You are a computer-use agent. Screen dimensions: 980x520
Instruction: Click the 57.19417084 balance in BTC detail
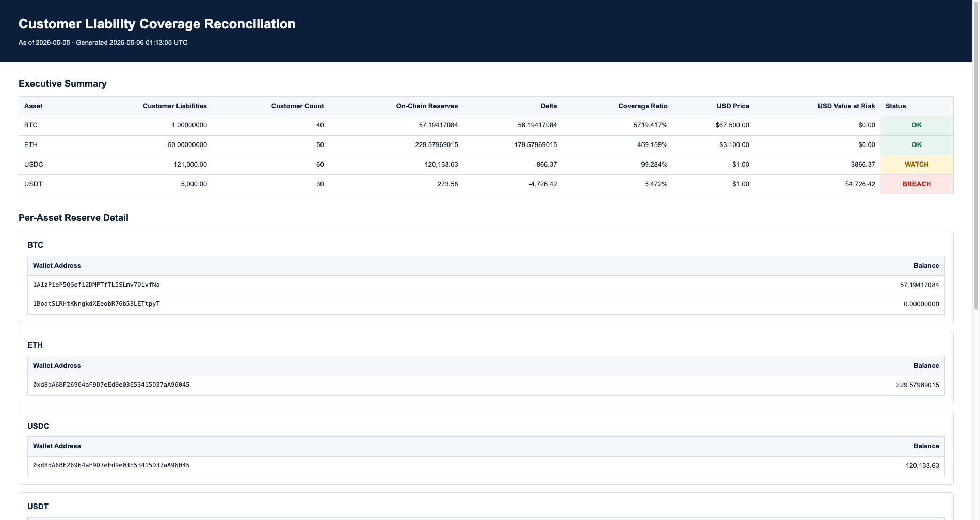click(x=920, y=285)
